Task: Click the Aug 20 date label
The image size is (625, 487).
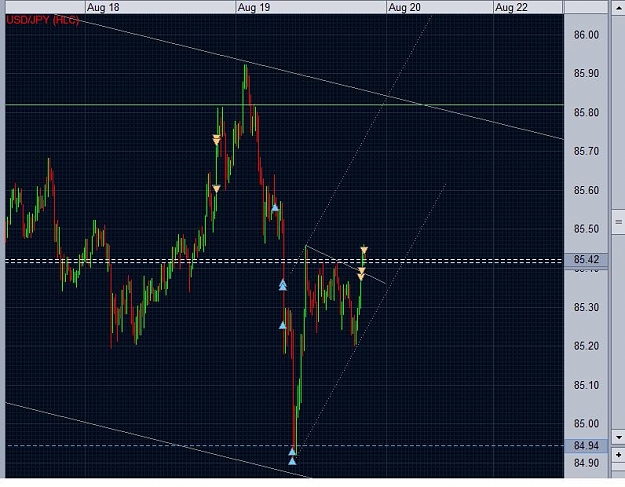Action: [x=404, y=8]
